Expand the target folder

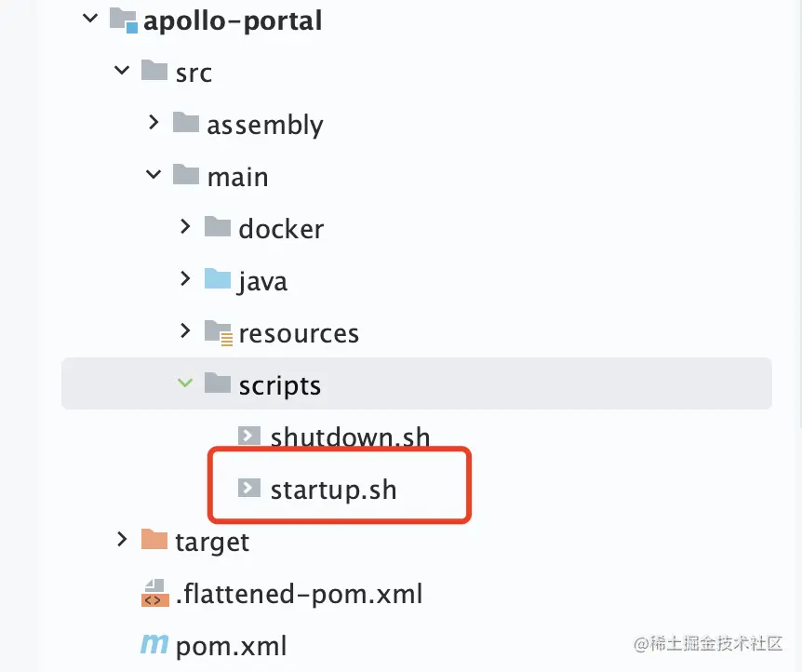click(x=122, y=540)
